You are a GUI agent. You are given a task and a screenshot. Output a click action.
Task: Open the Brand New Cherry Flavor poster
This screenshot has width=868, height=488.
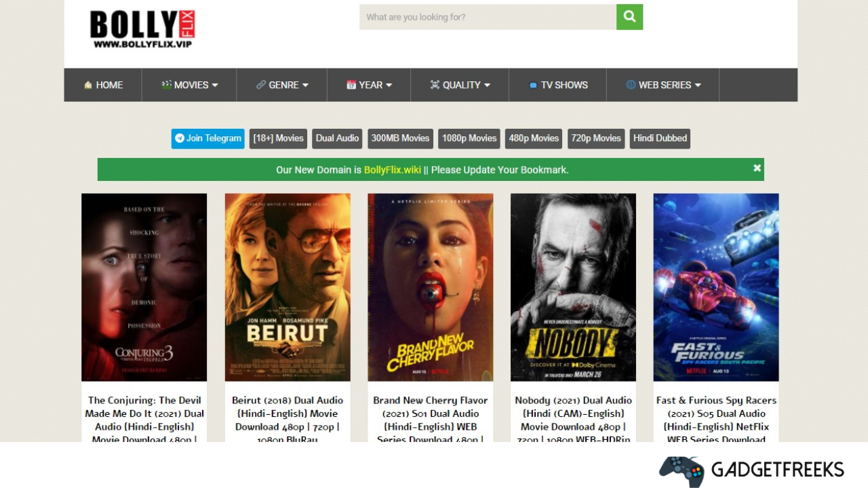pyautogui.click(x=431, y=287)
